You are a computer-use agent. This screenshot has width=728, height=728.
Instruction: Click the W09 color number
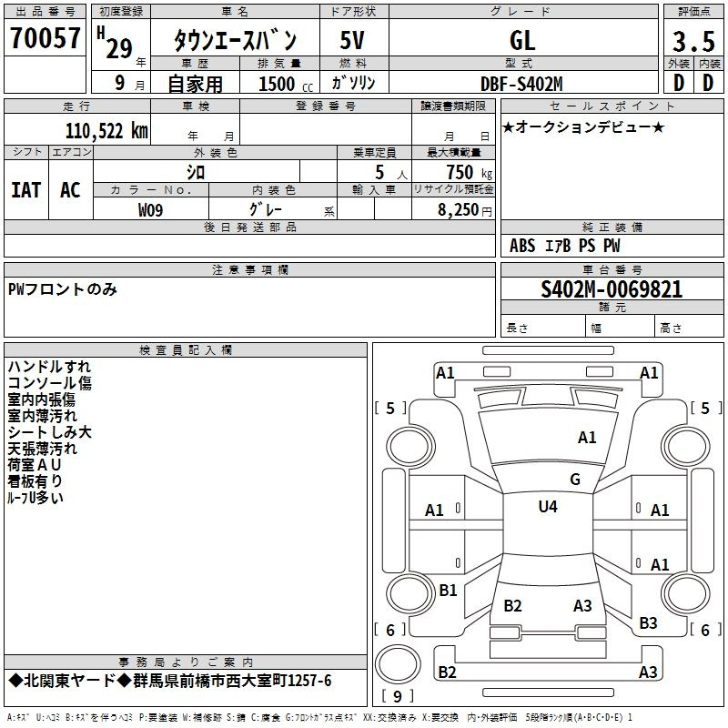click(x=151, y=210)
